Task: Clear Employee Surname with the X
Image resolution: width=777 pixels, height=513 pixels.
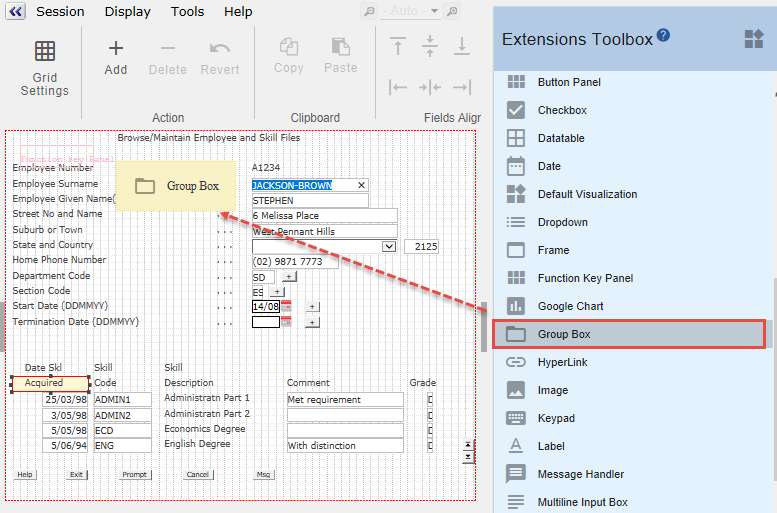Action: [x=361, y=185]
